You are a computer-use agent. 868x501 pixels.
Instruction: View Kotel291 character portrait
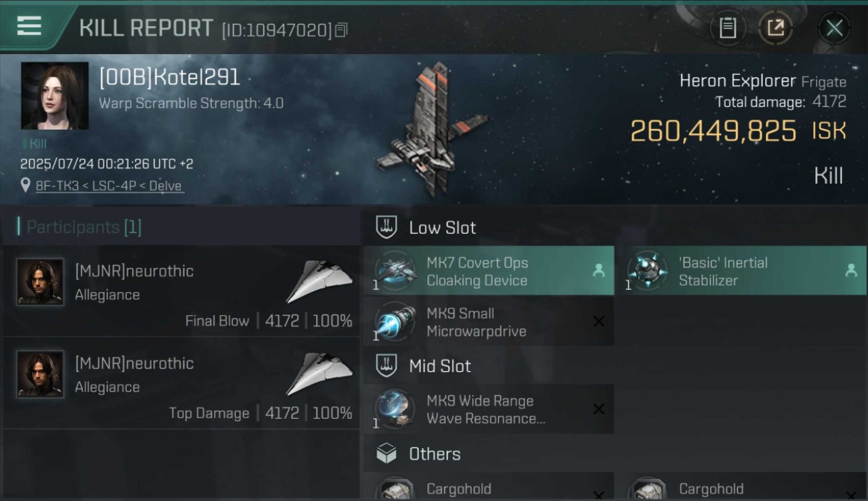[55, 96]
